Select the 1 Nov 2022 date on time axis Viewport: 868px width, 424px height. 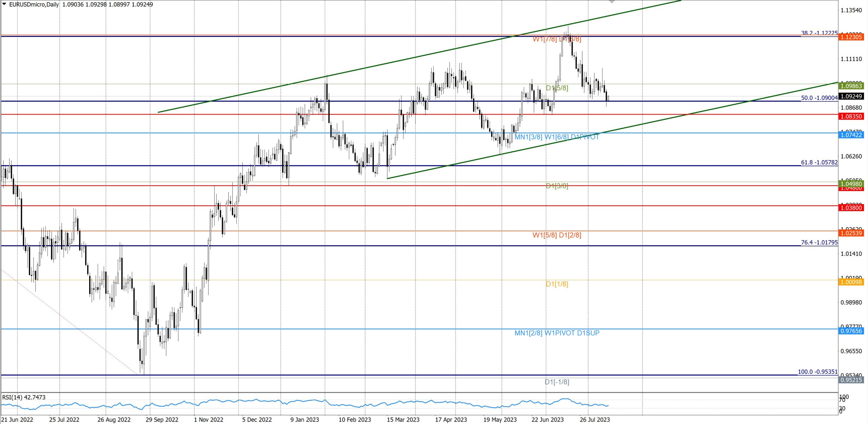point(209,420)
